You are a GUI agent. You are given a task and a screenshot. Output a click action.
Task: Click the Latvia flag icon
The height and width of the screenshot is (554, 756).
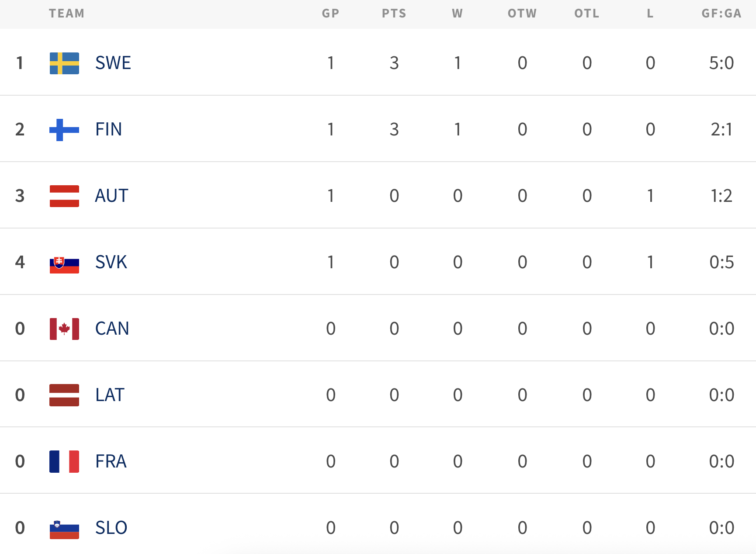(x=64, y=395)
